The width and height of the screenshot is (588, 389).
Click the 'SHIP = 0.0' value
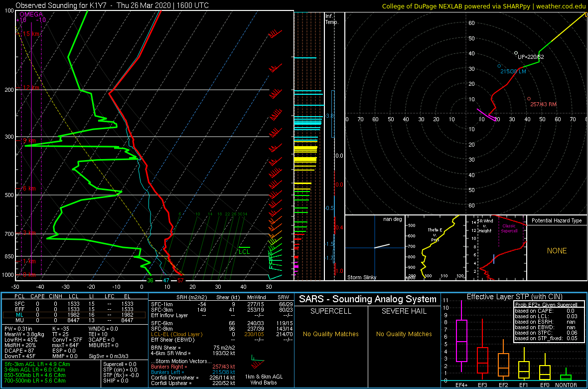tap(116, 381)
